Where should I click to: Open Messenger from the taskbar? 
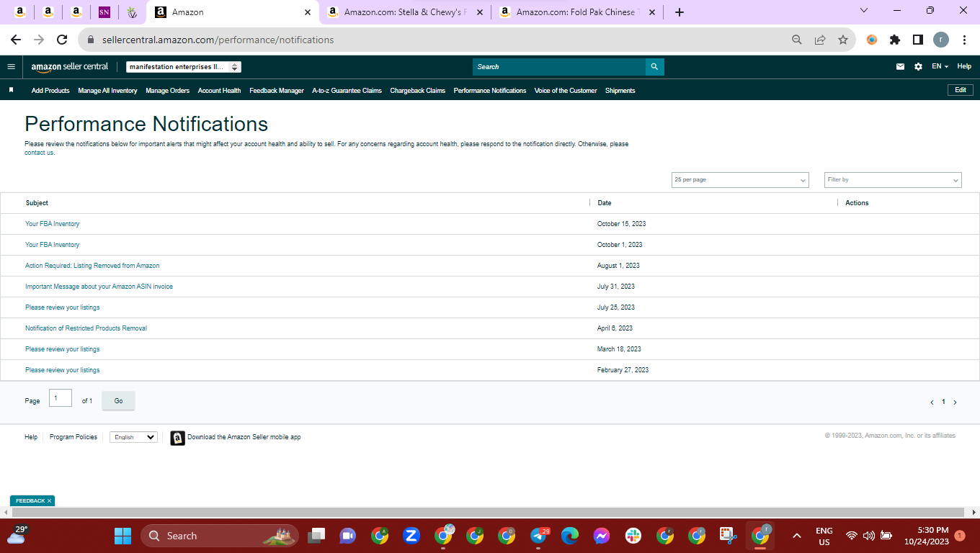click(x=602, y=536)
